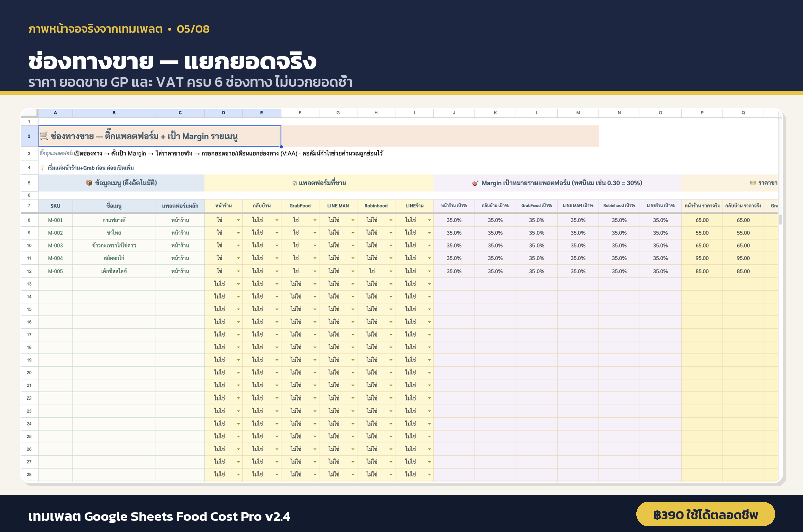803x532 pixels.
Task: Click the vertical scrollbar thumb of the sheet
Action: coord(780,219)
